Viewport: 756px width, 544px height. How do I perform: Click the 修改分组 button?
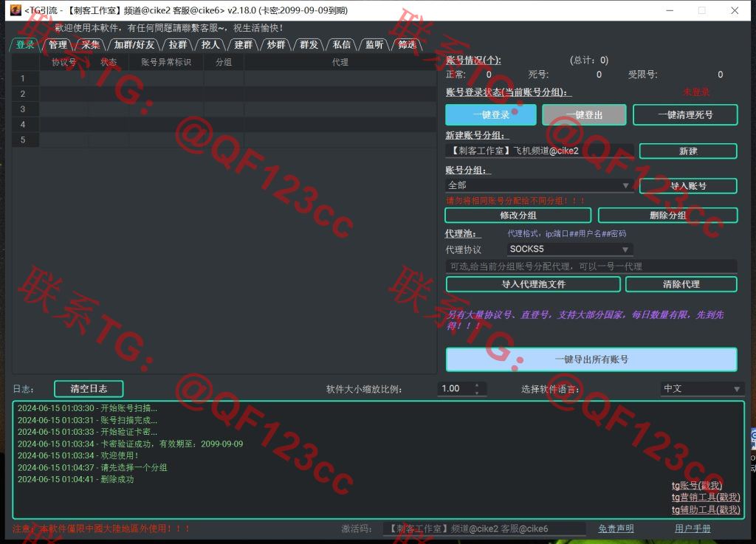518,216
